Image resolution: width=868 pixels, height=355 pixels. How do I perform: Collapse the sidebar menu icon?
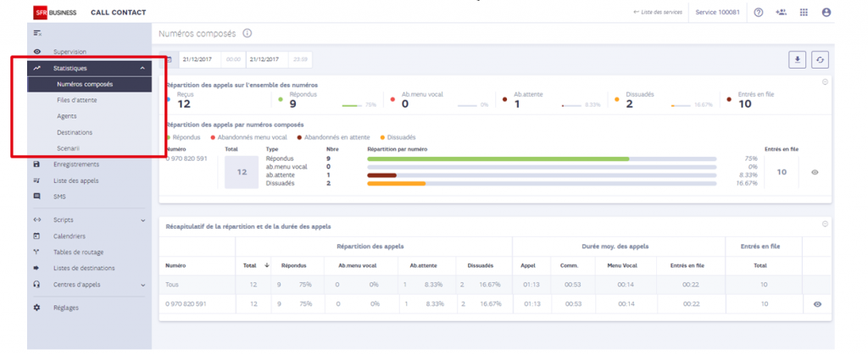coord(37,34)
